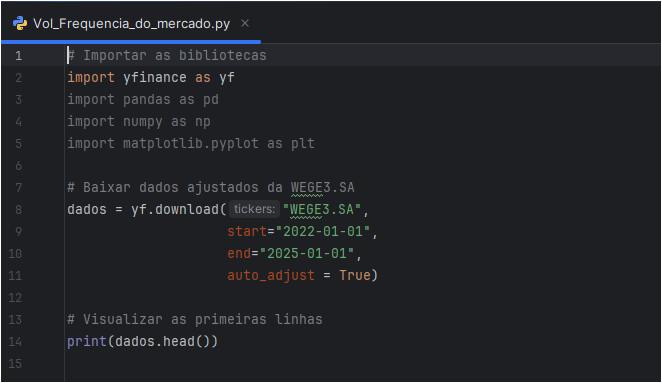Screen dimensions: 662x383
Task: Click 'import pandas as pd' line
Action: [143, 100]
